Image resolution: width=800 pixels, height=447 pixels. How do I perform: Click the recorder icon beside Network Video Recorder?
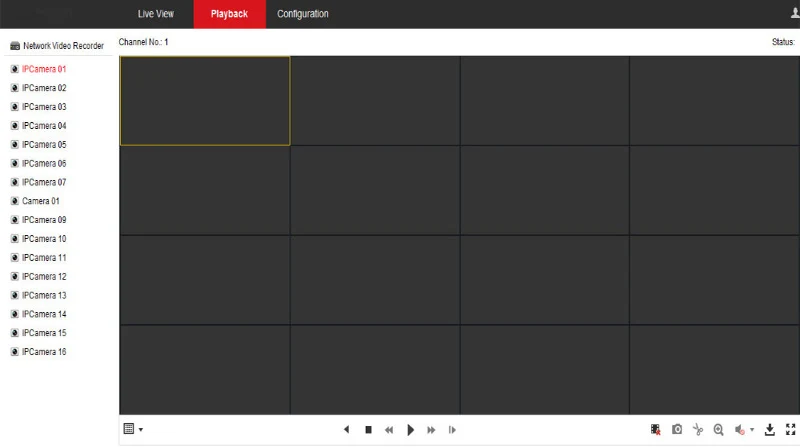(x=15, y=46)
